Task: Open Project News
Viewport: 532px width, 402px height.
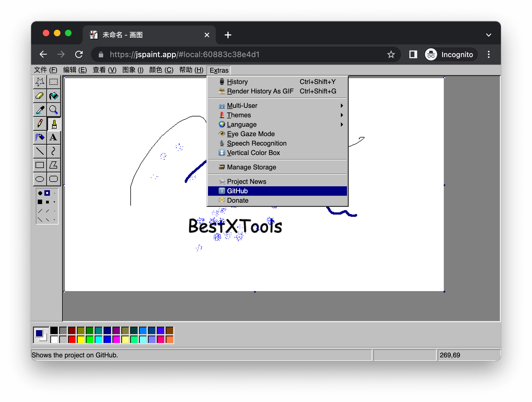Action: [x=277, y=182]
